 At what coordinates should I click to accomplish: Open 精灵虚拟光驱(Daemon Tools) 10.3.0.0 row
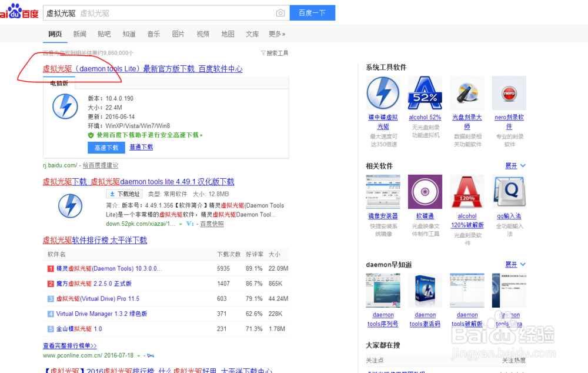pos(109,269)
